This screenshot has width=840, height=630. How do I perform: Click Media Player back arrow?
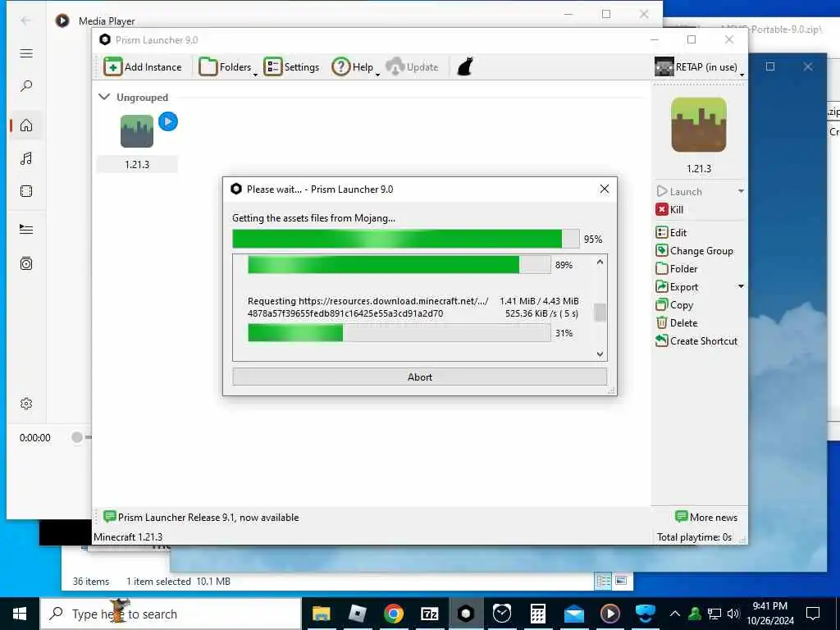25,21
